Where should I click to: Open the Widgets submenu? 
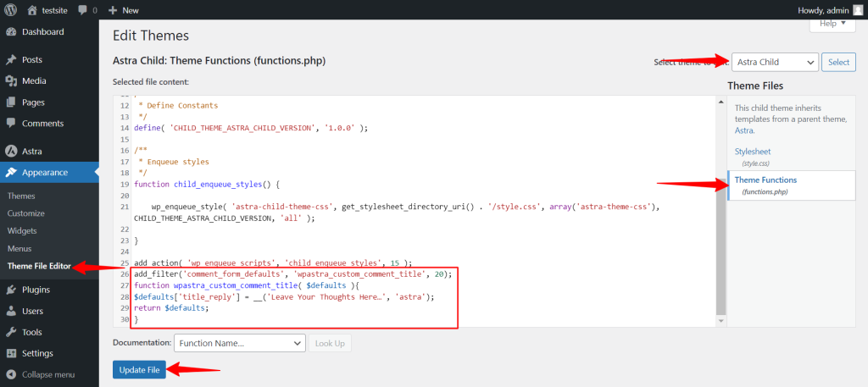[x=22, y=230]
